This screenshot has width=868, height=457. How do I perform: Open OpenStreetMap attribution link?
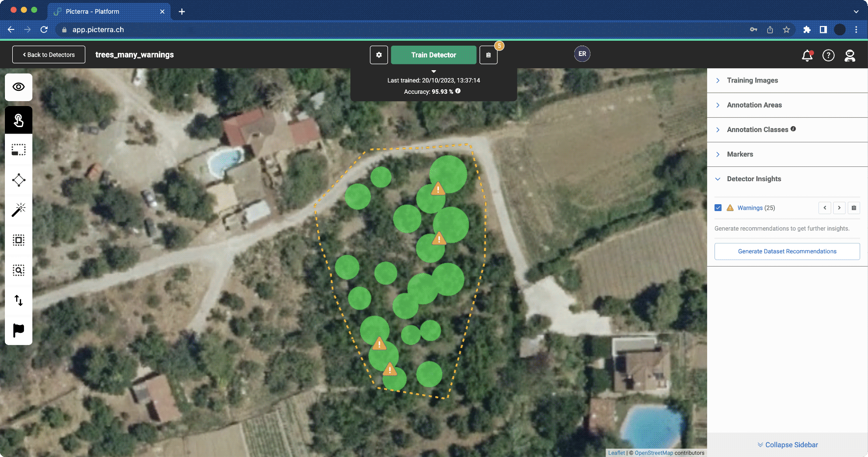point(654,453)
